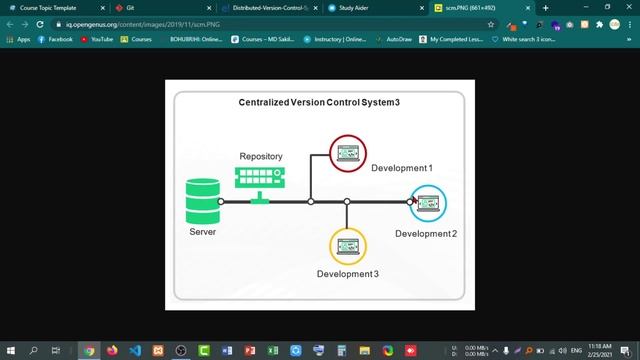The width and height of the screenshot is (640, 360).
Task: Open Calculator from the taskbar
Action: tap(342, 351)
